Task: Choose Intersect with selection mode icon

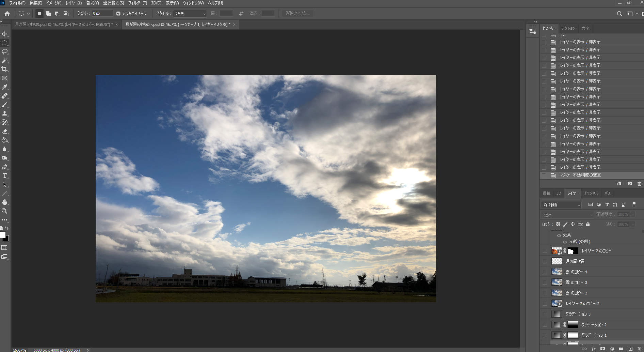Action: (x=66, y=14)
